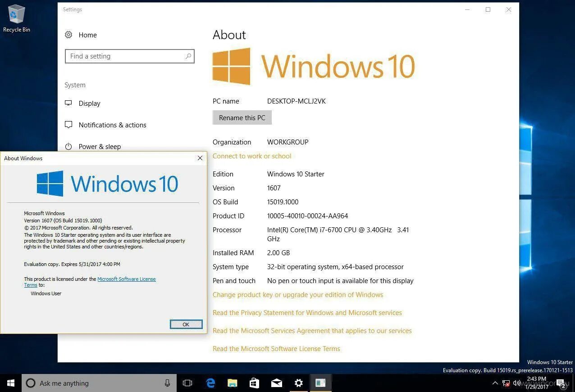Click Product ID 10005-40010-00024-AA964
Image resolution: width=575 pixels, height=392 pixels.
coord(307,216)
